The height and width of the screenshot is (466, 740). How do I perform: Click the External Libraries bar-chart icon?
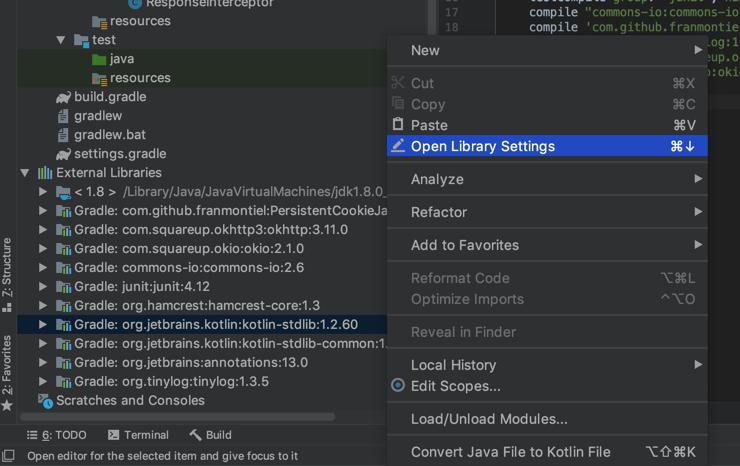point(45,173)
